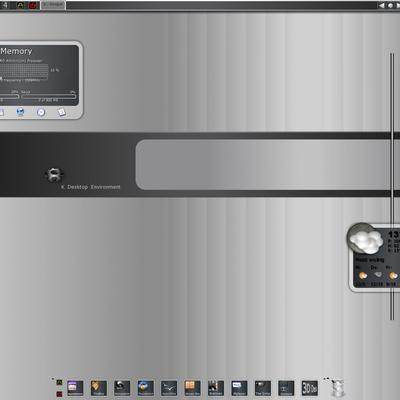The width and height of the screenshot is (400, 400).
Task: Click the round clock icon under the Memory widget
Action: pos(41,112)
